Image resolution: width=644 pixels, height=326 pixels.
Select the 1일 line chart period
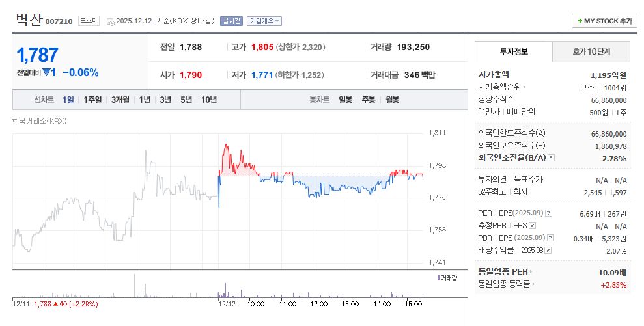68,100
